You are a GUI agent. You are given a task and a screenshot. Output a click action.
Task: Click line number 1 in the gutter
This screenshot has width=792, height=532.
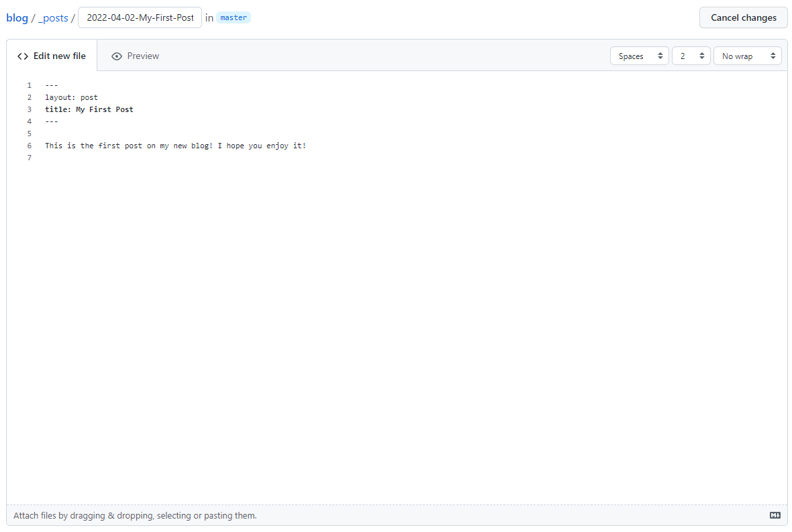tap(29, 85)
